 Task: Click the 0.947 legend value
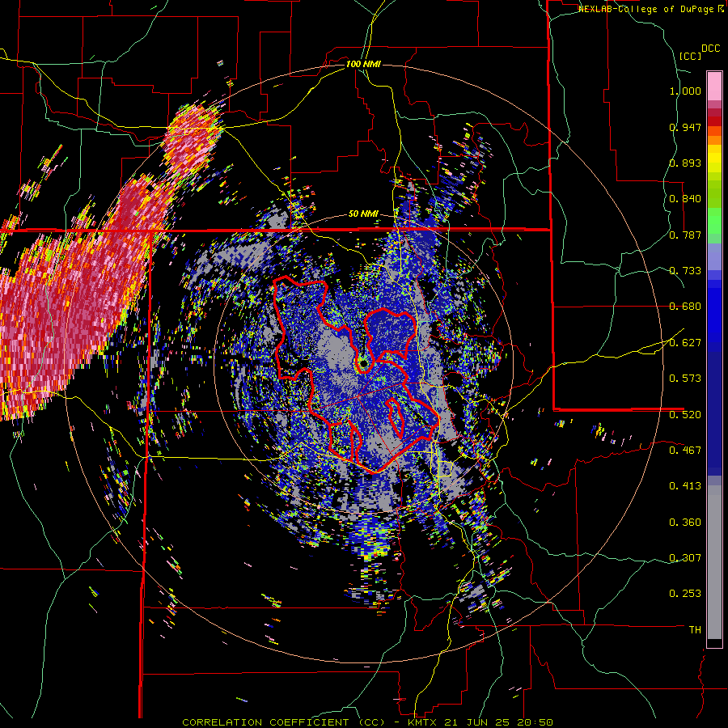685,127
